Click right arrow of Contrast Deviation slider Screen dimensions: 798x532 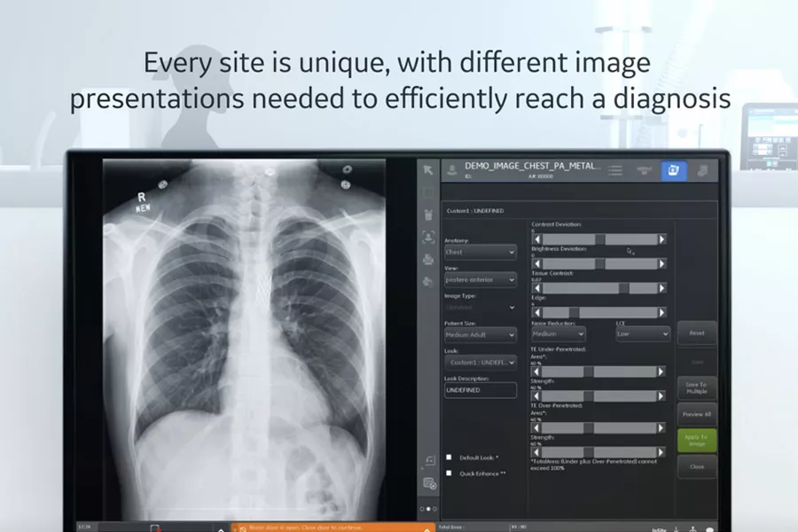coord(661,239)
